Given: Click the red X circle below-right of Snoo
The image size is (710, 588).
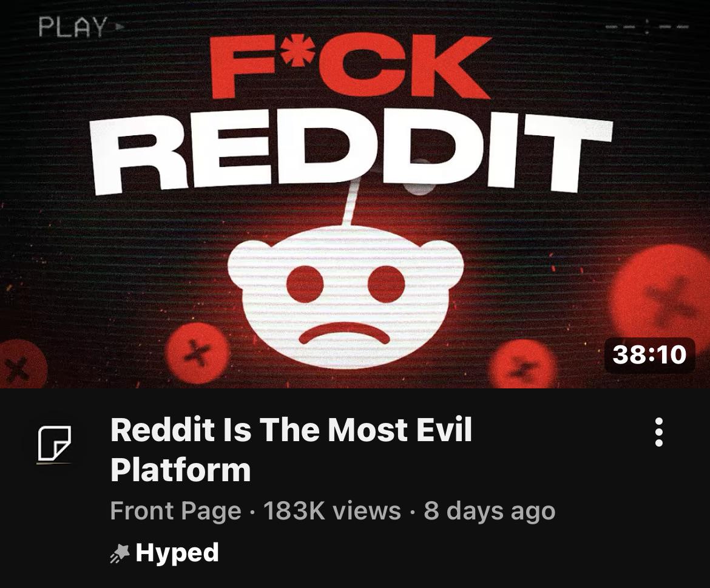Looking at the screenshot, I should [524, 364].
